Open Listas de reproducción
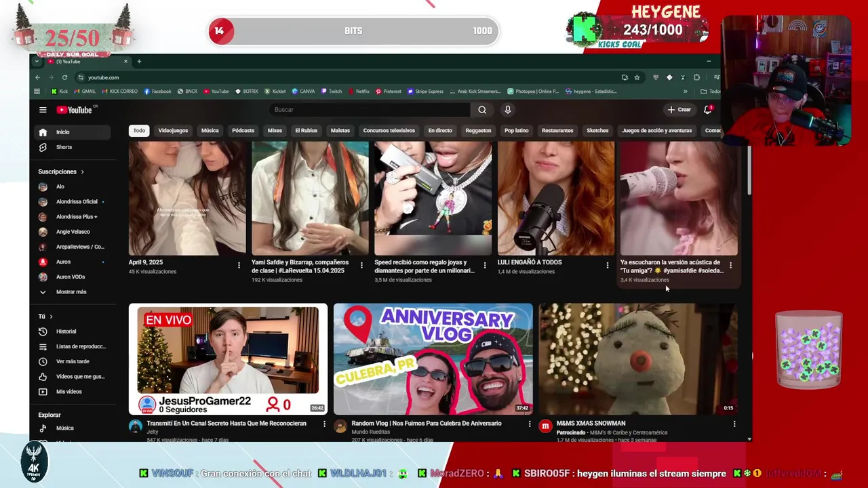 point(72,346)
